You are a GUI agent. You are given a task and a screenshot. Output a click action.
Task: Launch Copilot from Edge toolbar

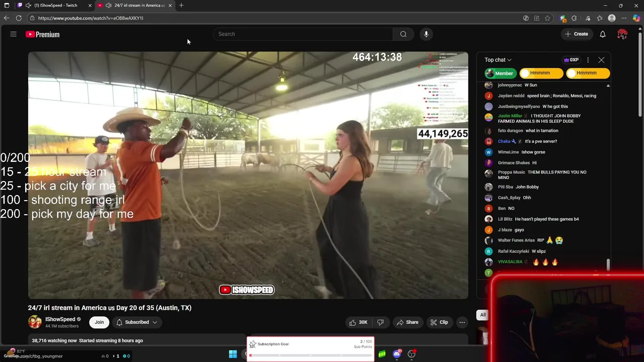point(636,18)
